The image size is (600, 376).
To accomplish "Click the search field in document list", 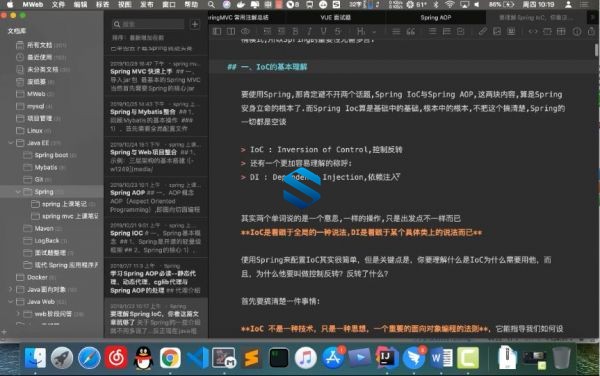I will (x=148, y=24).
